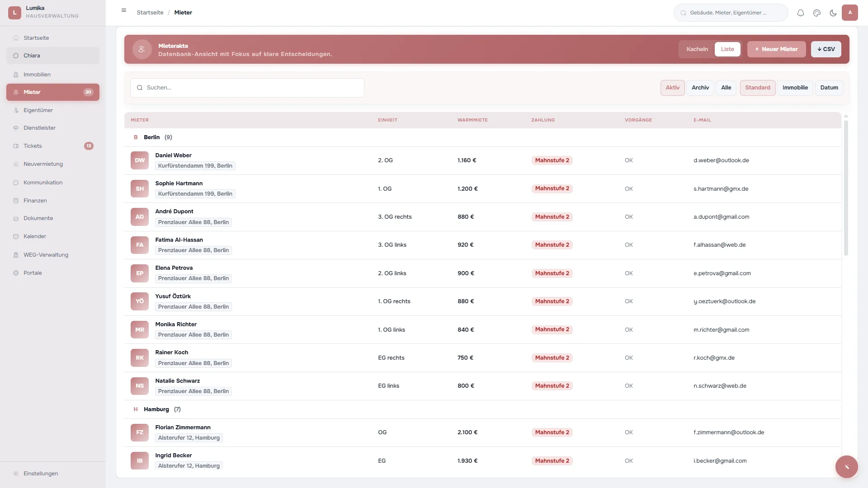Click the notification bell icon
The image size is (868, 488).
coord(800,13)
